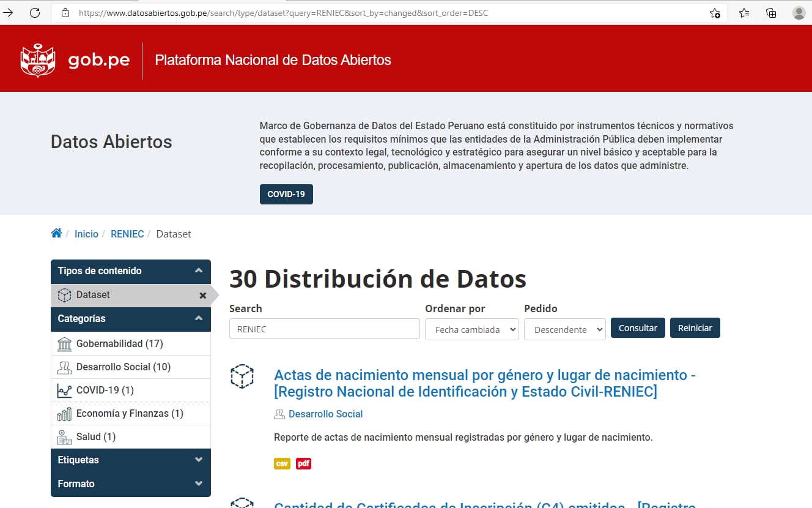Click the padlock site info icon
This screenshot has width=812, height=508.
pos(65,13)
